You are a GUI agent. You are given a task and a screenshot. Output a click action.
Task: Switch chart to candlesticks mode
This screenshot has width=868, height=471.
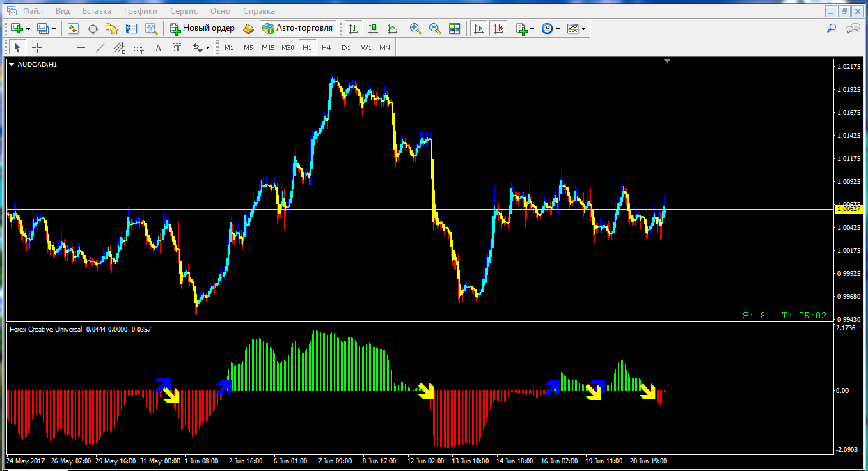pyautogui.click(x=373, y=29)
